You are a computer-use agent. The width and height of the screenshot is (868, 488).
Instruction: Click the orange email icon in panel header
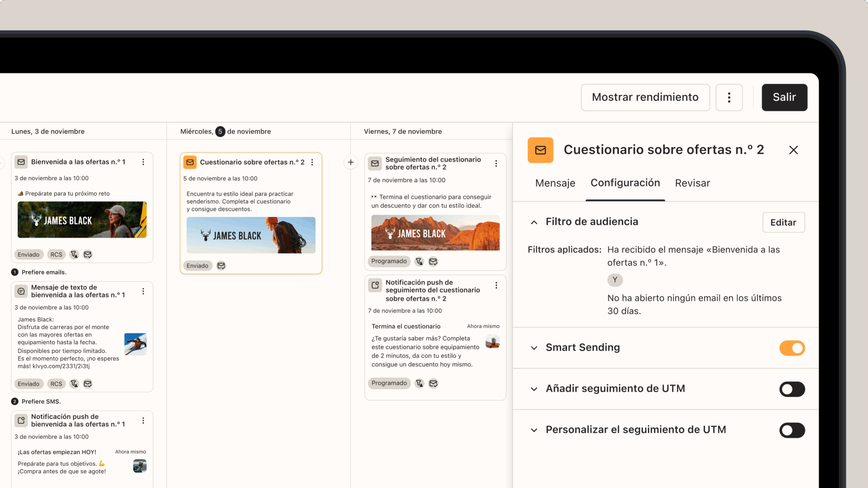pos(540,150)
